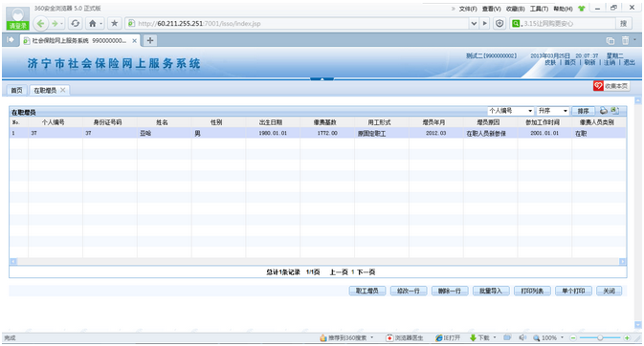Click the 职工增员 button
644x346 pixels.
tap(366, 291)
